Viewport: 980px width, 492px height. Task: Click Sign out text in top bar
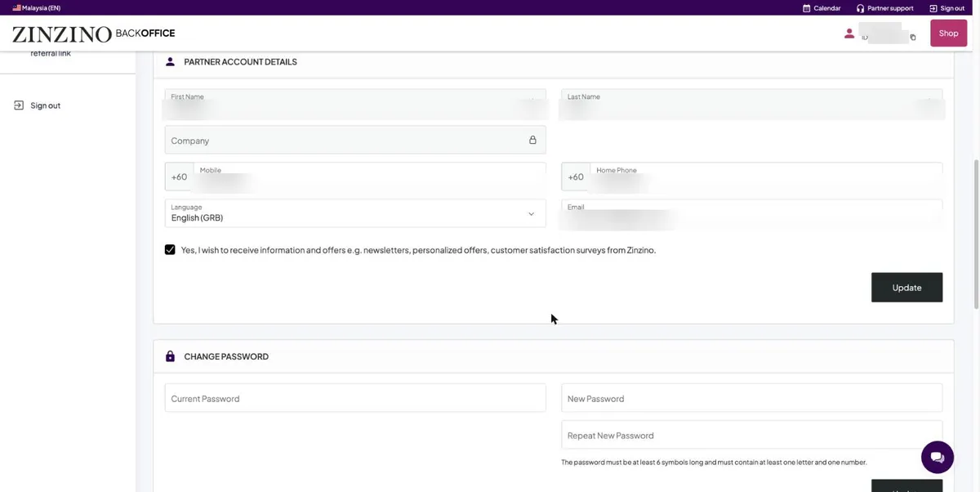coord(952,8)
